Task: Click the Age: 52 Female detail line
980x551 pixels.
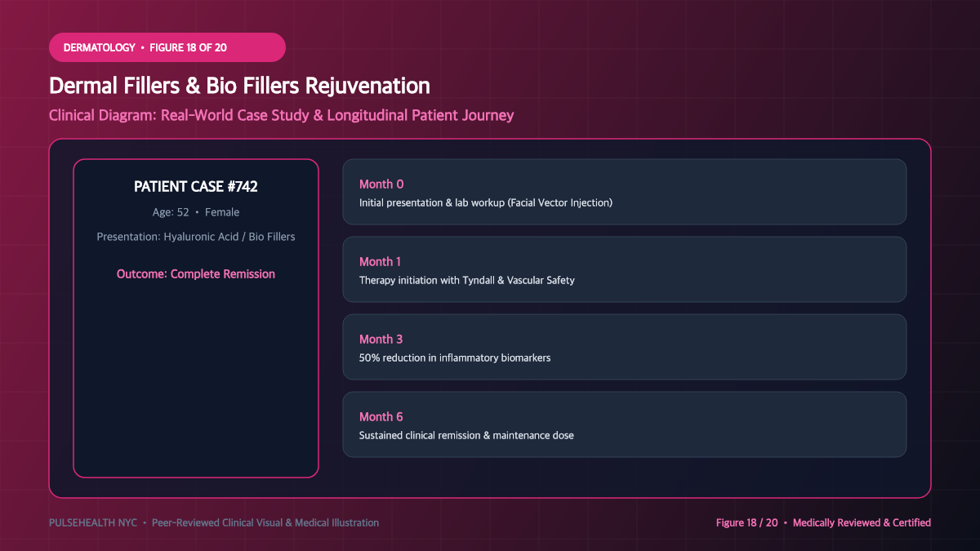Action: coord(196,212)
